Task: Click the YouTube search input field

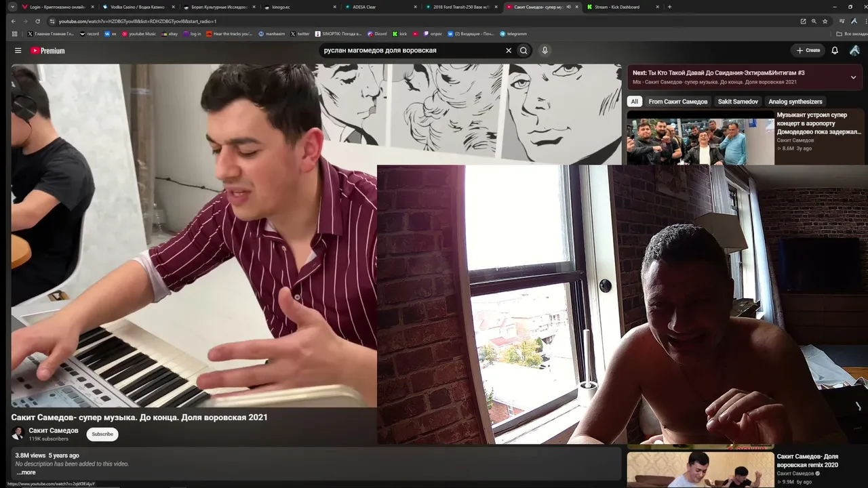Action: pos(412,50)
